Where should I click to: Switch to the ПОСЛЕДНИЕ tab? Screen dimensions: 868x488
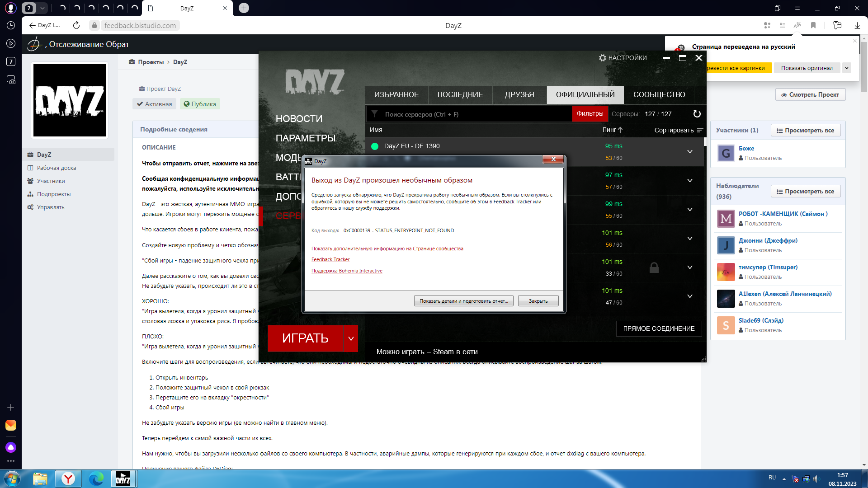pos(460,95)
